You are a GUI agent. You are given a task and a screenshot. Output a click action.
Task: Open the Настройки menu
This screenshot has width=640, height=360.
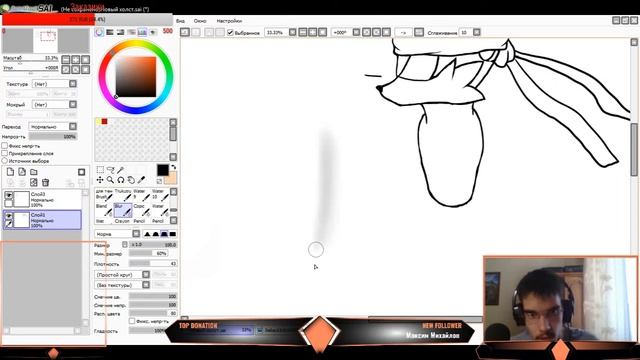[x=229, y=21]
